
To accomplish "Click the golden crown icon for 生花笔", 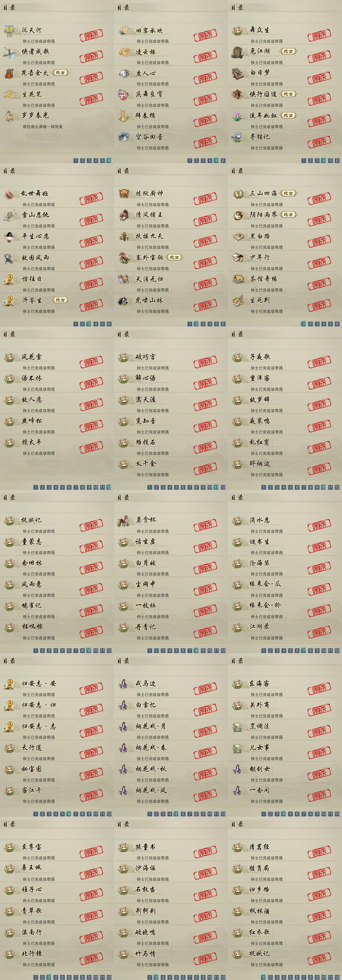I will (10, 94).
